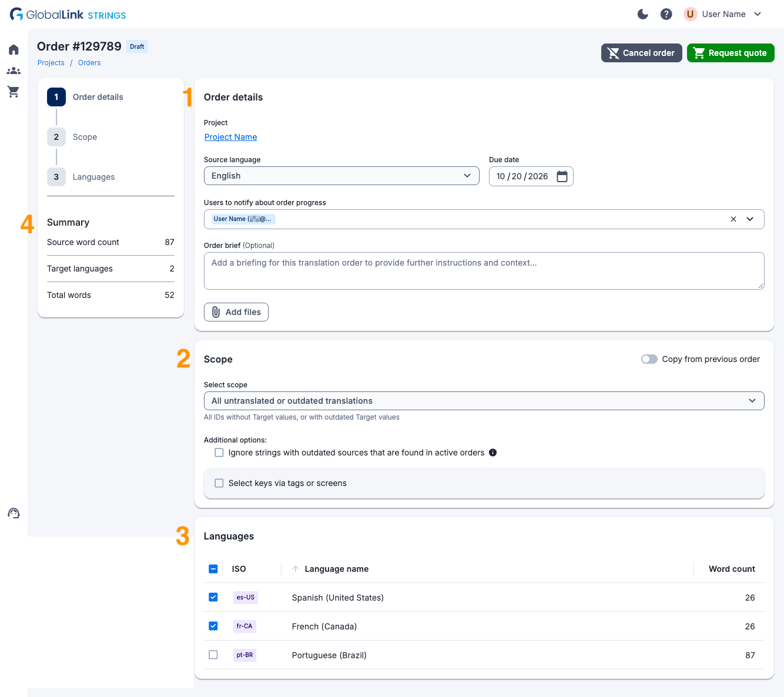Check Ignore strings with outdated sources option

219,453
